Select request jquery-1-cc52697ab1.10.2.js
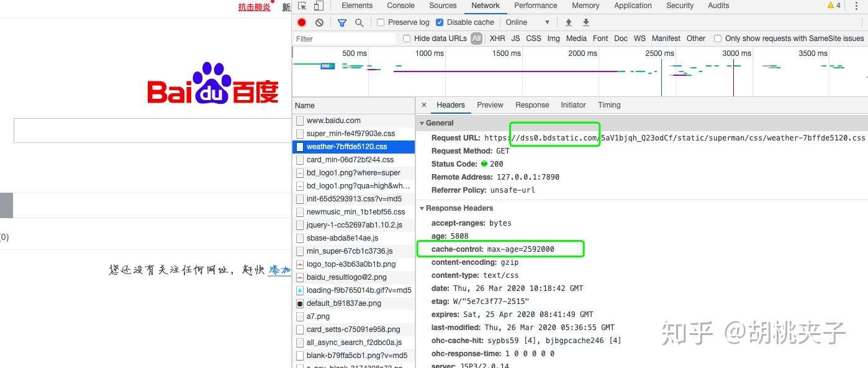868x368 pixels. coord(353,225)
